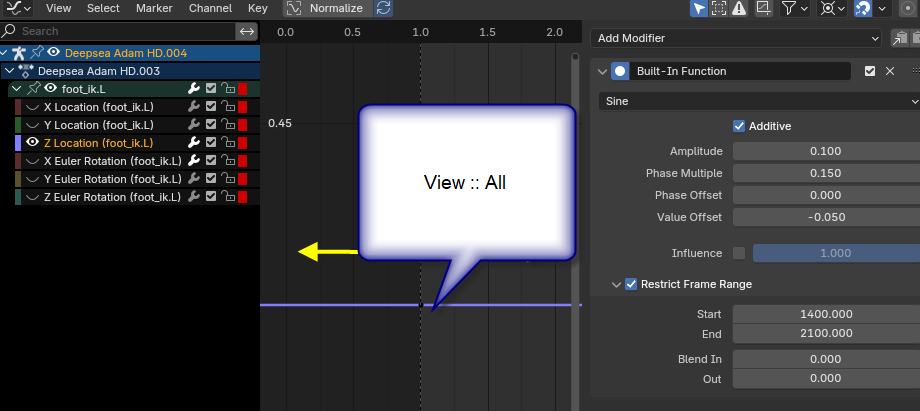The width and height of the screenshot is (920, 411).
Task: Click the Amplitude value field
Action: (x=826, y=151)
